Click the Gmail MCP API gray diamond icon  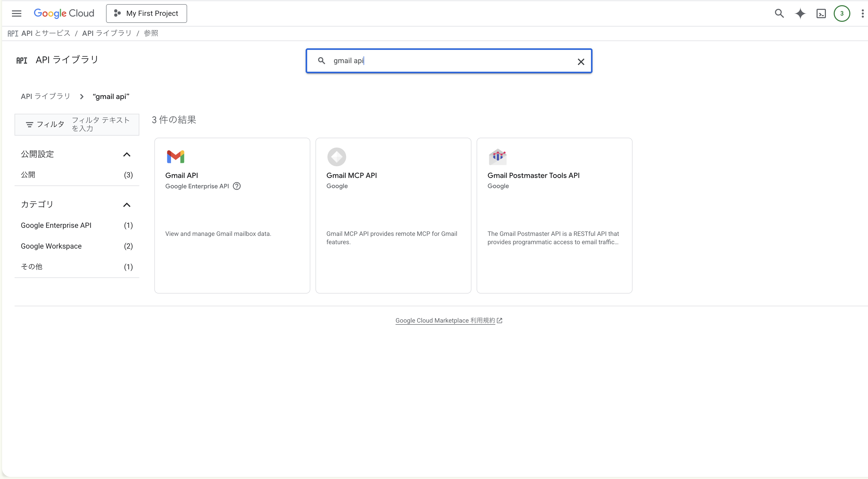337,157
